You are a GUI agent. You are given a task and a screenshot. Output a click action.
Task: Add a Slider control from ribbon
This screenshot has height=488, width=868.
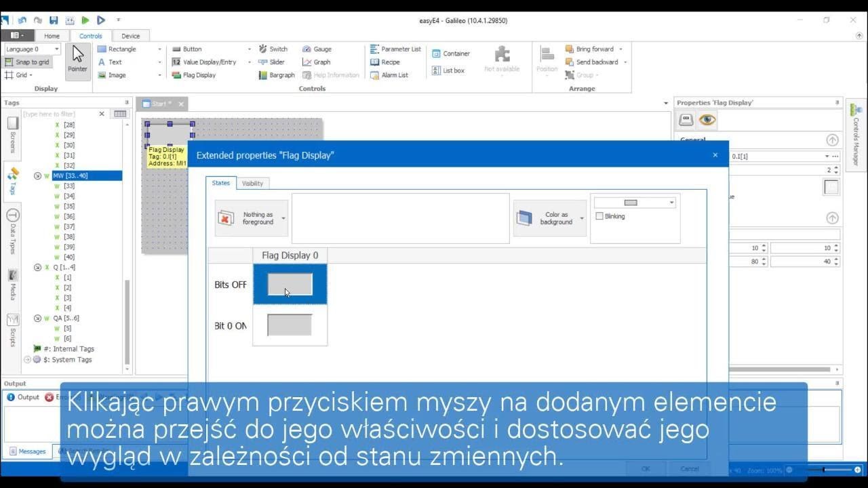point(271,62)
